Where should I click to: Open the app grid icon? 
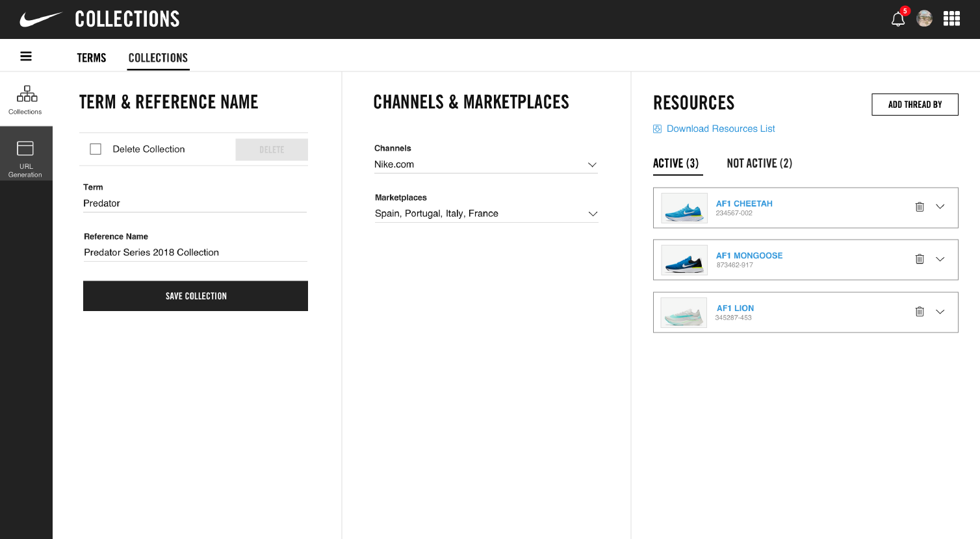(951, 18)
